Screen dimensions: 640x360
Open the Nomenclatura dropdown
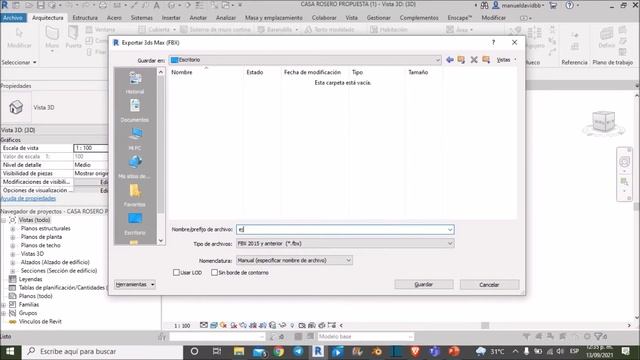348,260
